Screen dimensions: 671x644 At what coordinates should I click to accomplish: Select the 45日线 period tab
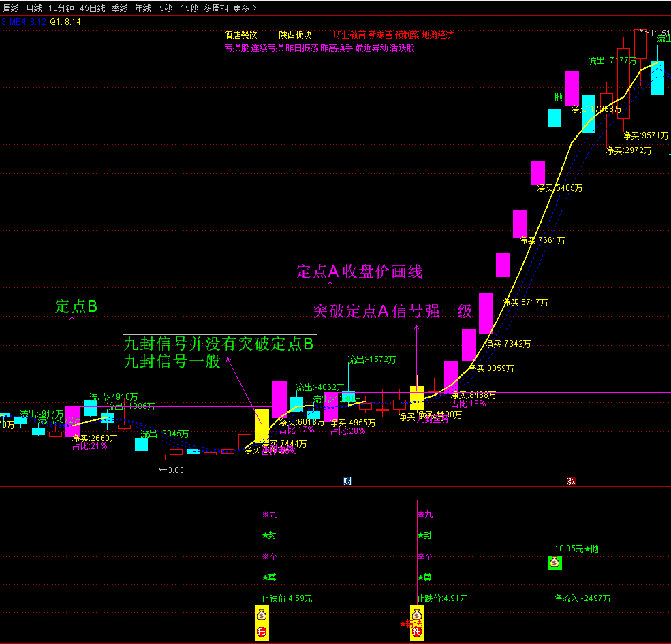click(93, 8)
